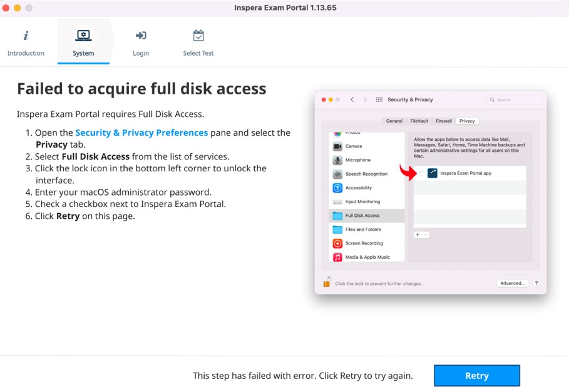Minimize the Inspera Exam Portal window

(18, 8)
